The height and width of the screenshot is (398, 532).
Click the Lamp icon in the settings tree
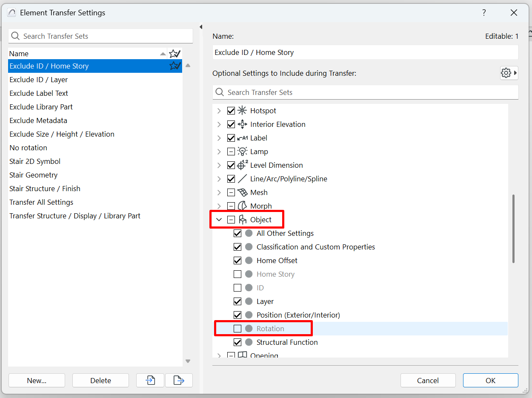pyautogui.click(x=242, y=151)
